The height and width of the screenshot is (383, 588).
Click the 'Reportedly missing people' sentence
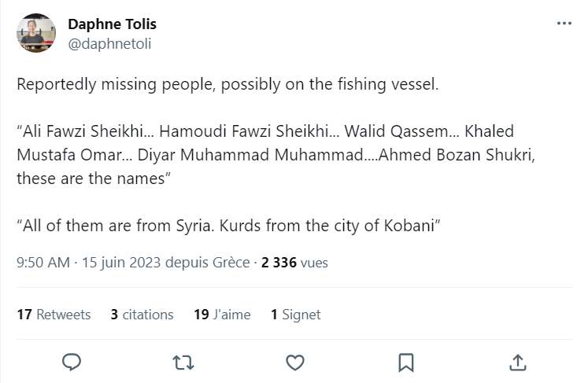click(x=228, y=84)
